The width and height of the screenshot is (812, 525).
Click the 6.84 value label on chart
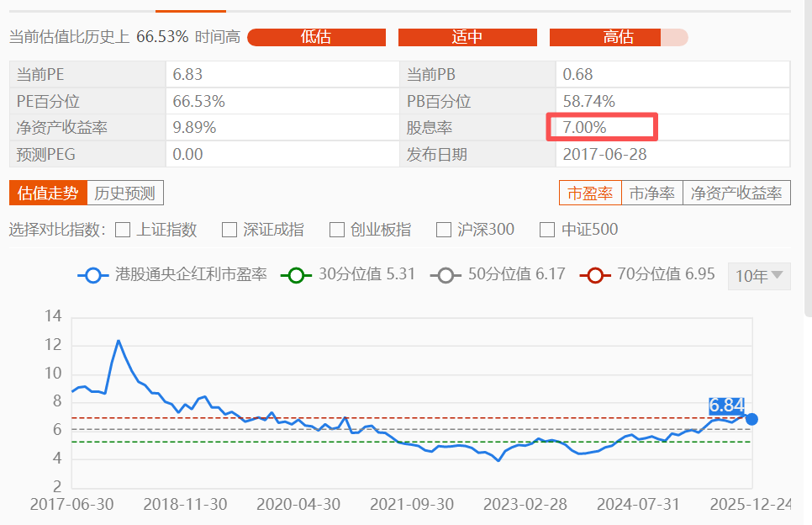tap(726, 406)
